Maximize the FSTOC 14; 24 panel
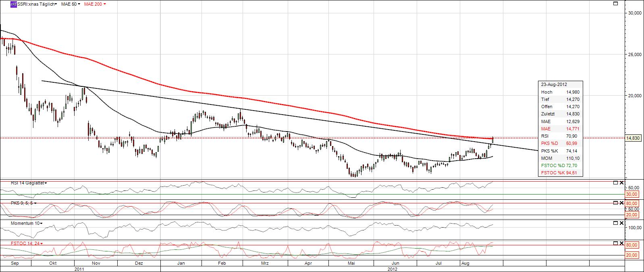The width and height of the screenshot is (644, 272). pos(615,243)
